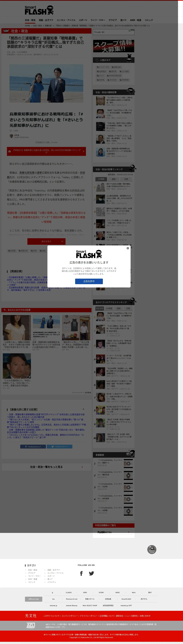Open the CLASSY. official site link
This screenshot has height=644, width=183.
pyautogui.click(x=69, y=593)
